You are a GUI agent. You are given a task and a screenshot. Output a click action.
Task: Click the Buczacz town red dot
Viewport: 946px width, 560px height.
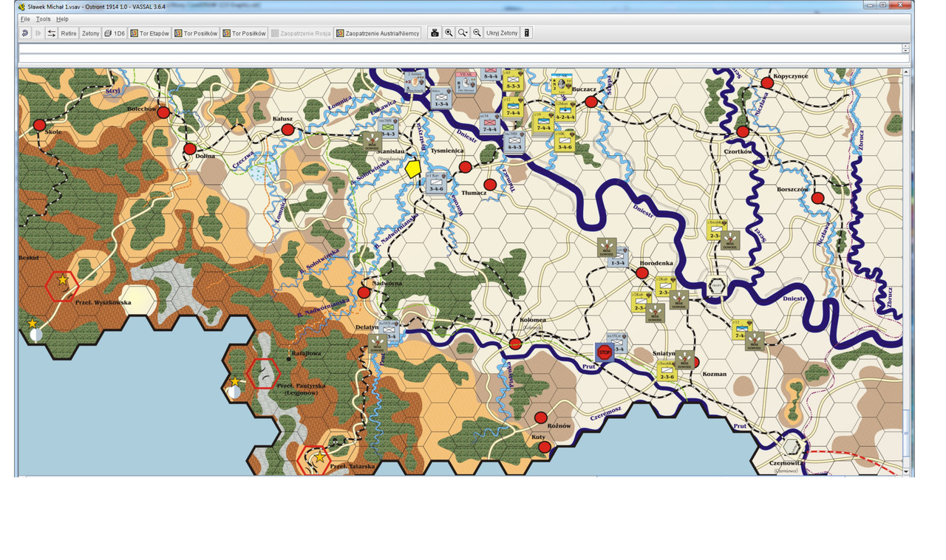591,102
